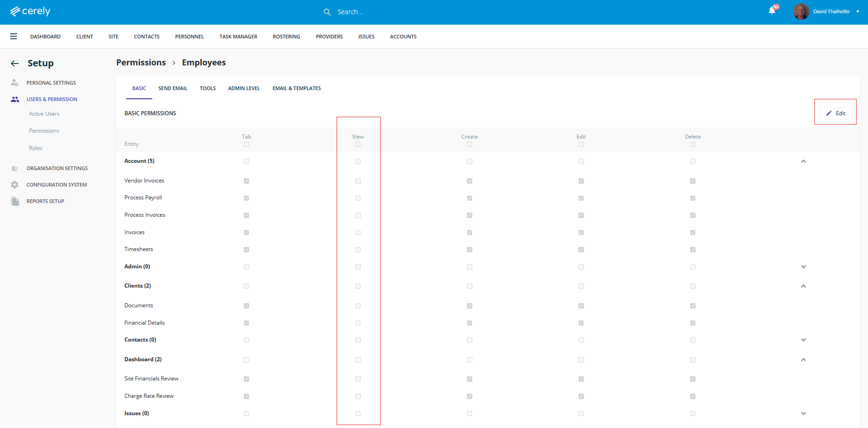
Task: Click the Configuration System gear icon
Action: 15,185
